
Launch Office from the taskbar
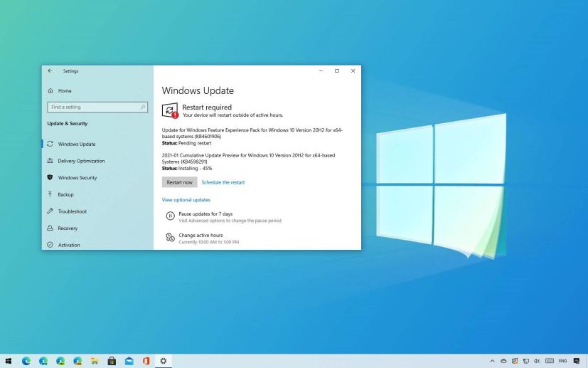tap(146, 361)
